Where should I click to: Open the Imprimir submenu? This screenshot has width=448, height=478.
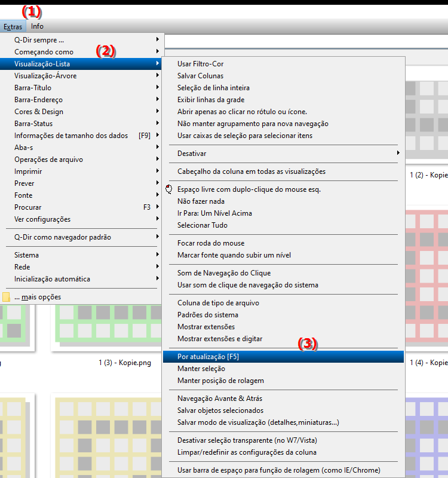pos(81,171)
